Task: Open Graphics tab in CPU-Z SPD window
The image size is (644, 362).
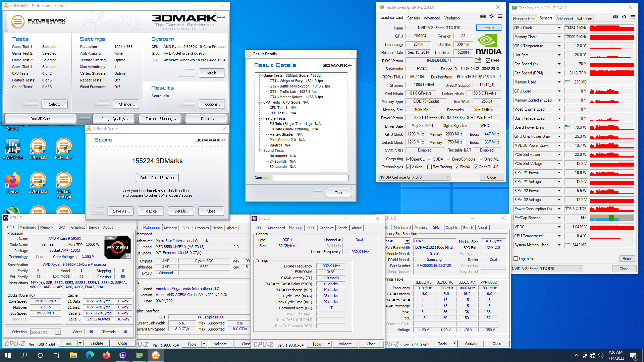Action: pyautogui.click(x=452, y=228)
